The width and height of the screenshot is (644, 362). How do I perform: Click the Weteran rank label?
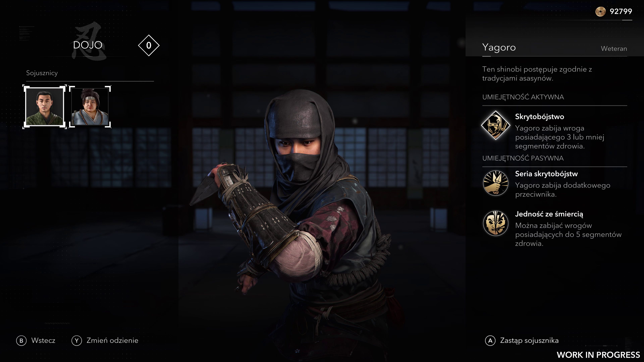[x=614, y=49]
